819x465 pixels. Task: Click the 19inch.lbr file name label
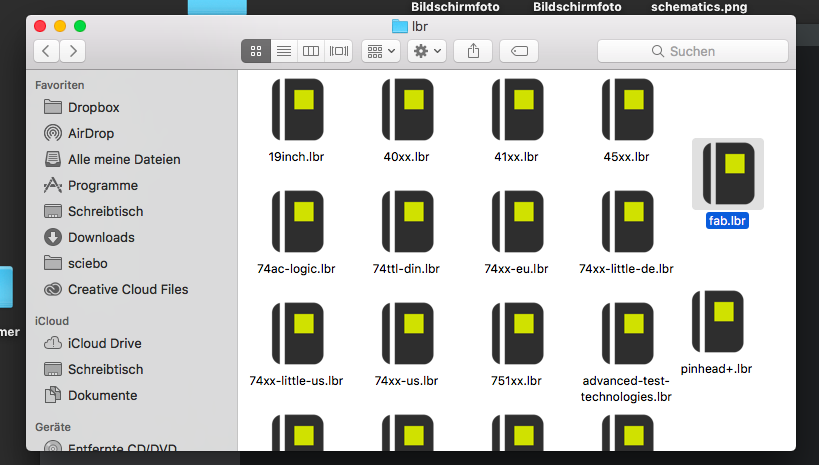pos(296,157)
